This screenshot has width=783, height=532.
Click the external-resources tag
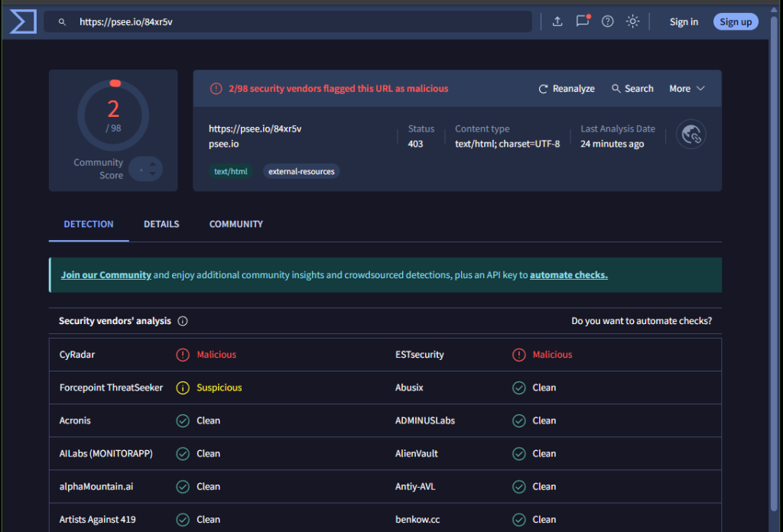click(301, 171)
